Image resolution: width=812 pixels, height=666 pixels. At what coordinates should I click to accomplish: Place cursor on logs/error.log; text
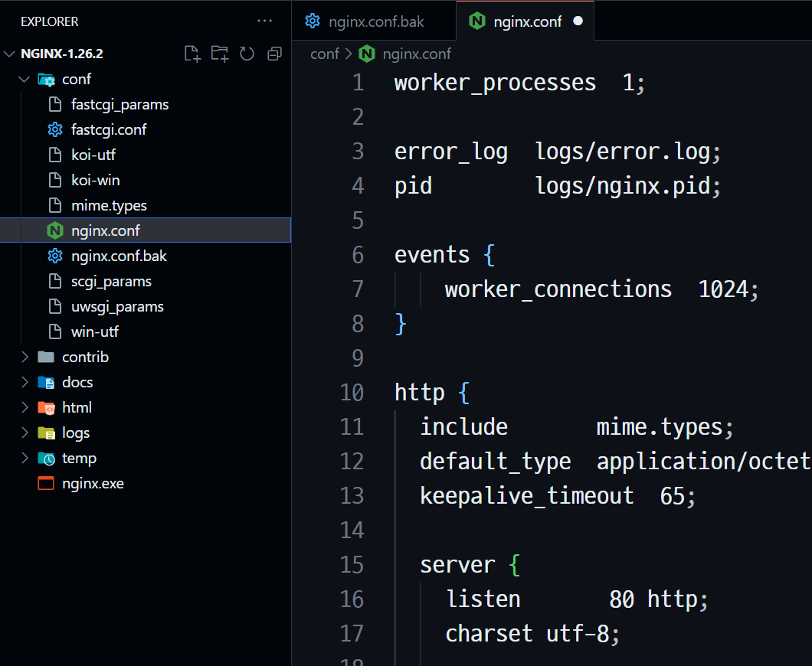(x=627, y=152)
